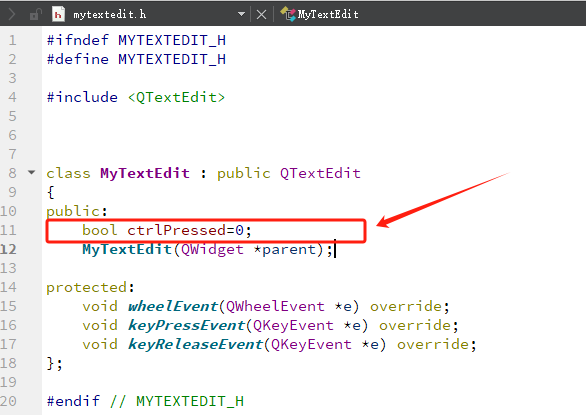Click the wheelEvent function name
The height and width of the screenshot is (415, 586).
[x=172, y=306]
